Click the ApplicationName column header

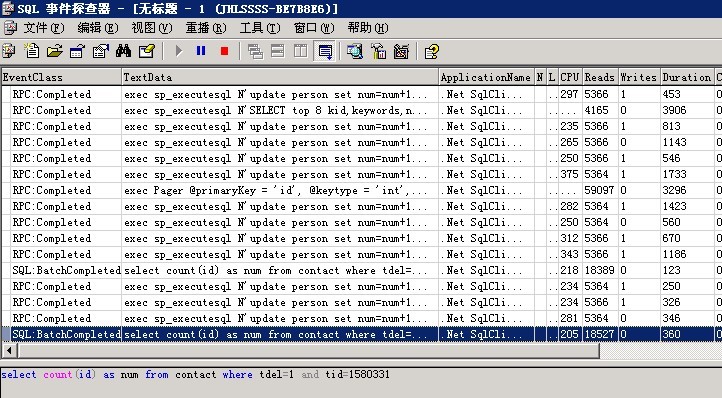[486, 77]
